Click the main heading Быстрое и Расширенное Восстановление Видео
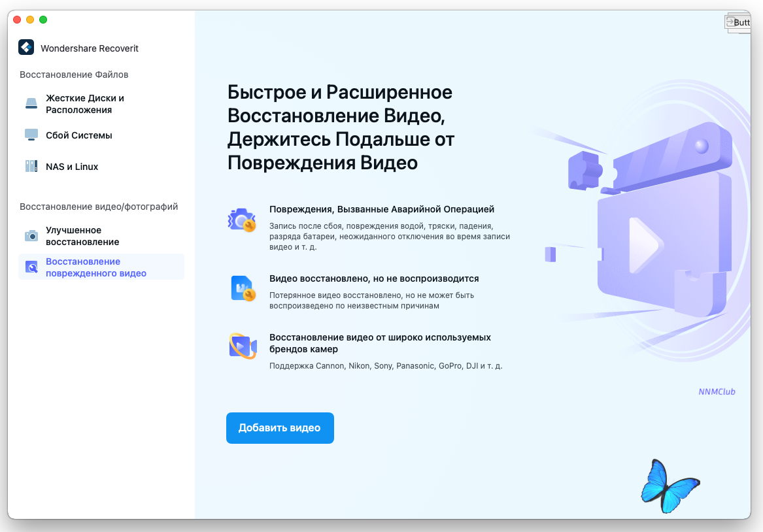This screenshot has width=763, height=532. [341, 127]
